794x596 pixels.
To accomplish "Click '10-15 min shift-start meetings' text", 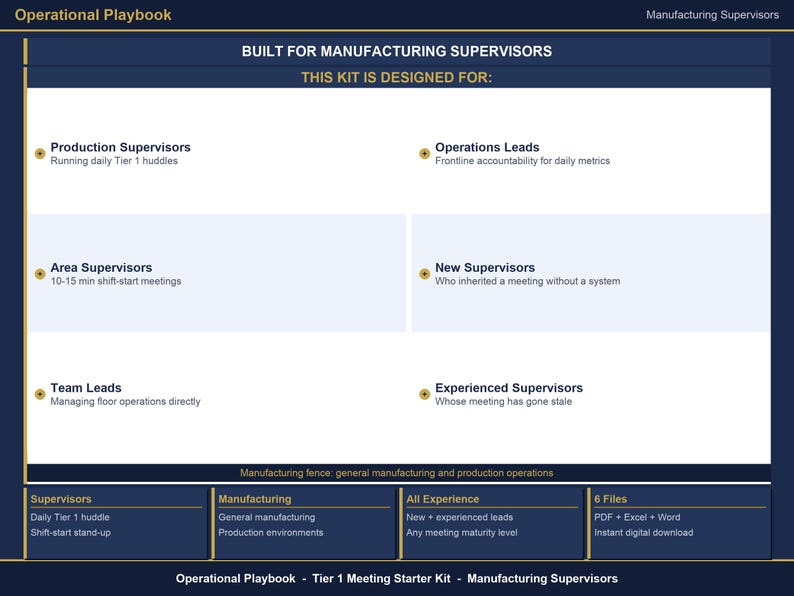I will 115,281.
